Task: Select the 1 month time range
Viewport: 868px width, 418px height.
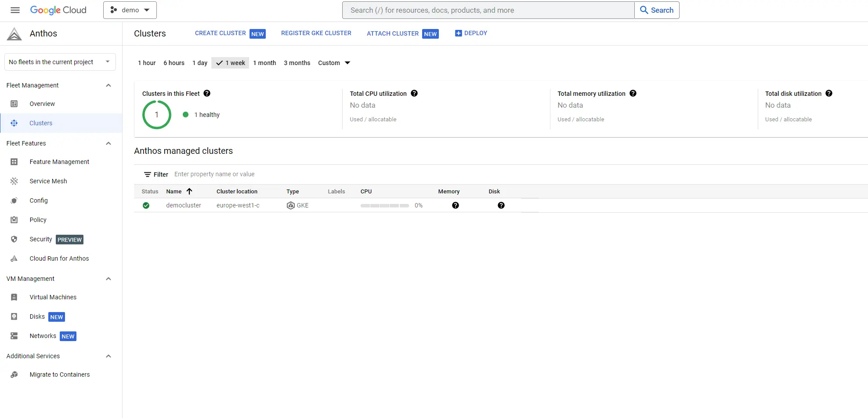Action: tap(264, 63)
